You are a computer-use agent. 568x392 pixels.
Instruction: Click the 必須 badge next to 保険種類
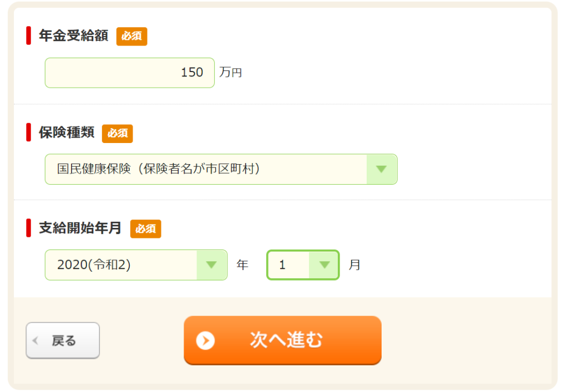coord(118,134)
